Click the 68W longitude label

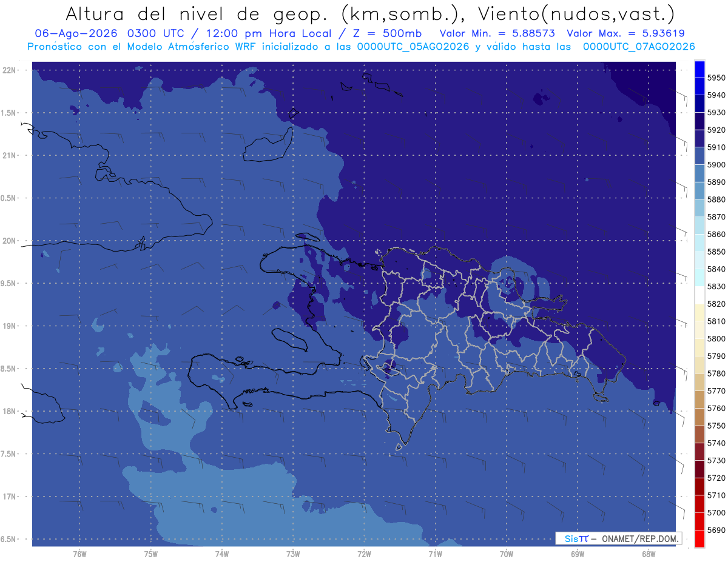[x=648, y=554]
